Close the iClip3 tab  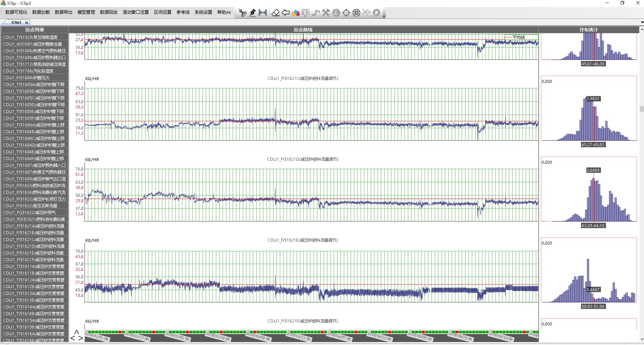(27, 23)
